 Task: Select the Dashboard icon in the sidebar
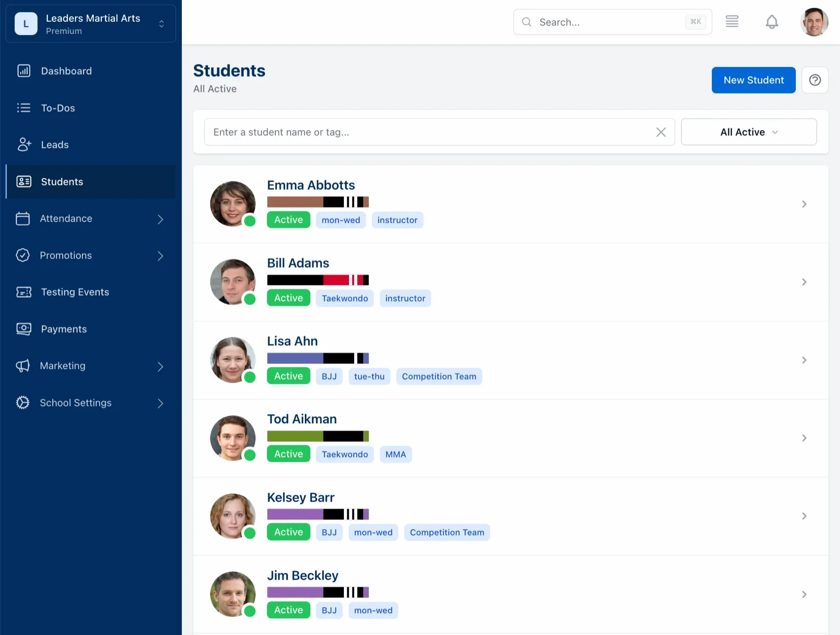click(24, 71)
